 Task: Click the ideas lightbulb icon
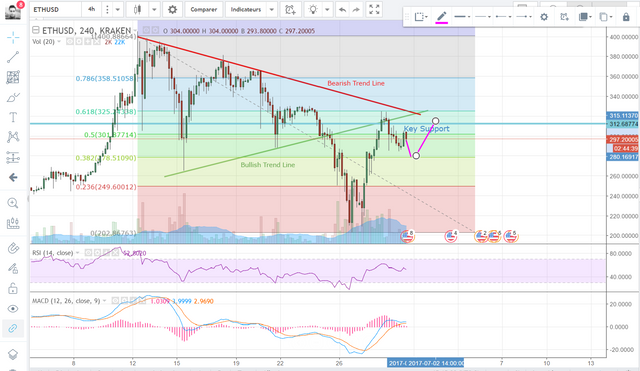313,9
